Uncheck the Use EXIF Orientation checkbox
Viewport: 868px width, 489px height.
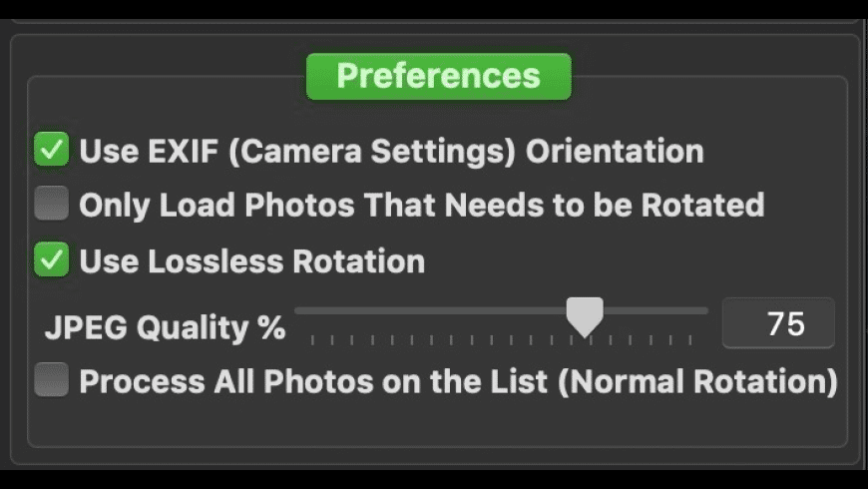click(x=51, y=151)
